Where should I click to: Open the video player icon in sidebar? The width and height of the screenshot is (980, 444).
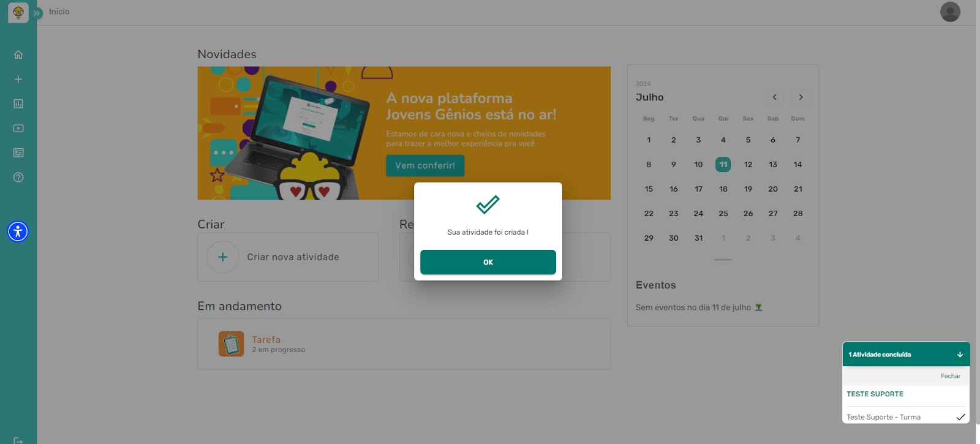click(x=18, y=128)
